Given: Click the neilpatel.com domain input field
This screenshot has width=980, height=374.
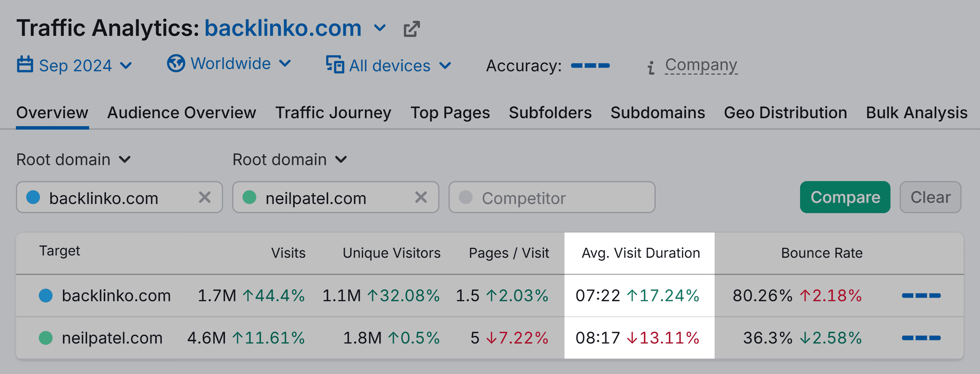Looking at the screenshot, I should [x=336, y=197].
